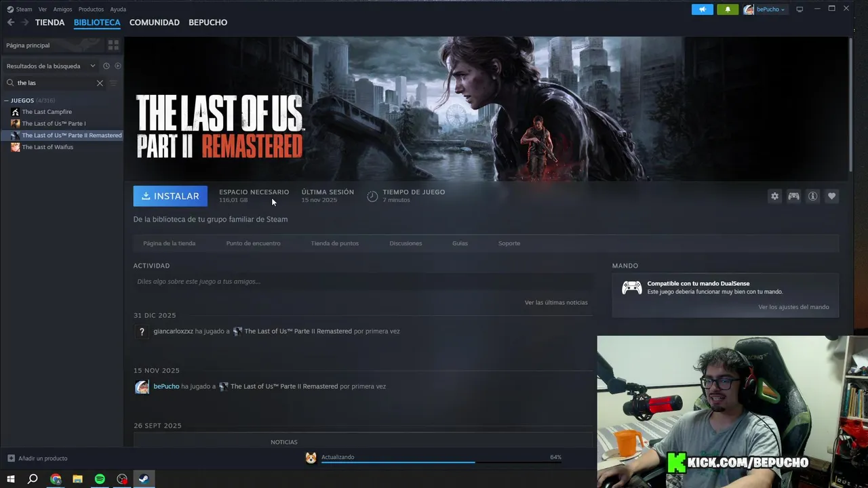868x488 pixels.
Task: Open Windows taskbar search
Action: pos(33,479)
